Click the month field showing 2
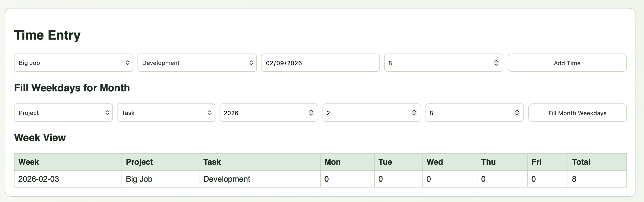The width and height of the screenshot is (644, 202). pyautogui.click(x=356, y=113)
